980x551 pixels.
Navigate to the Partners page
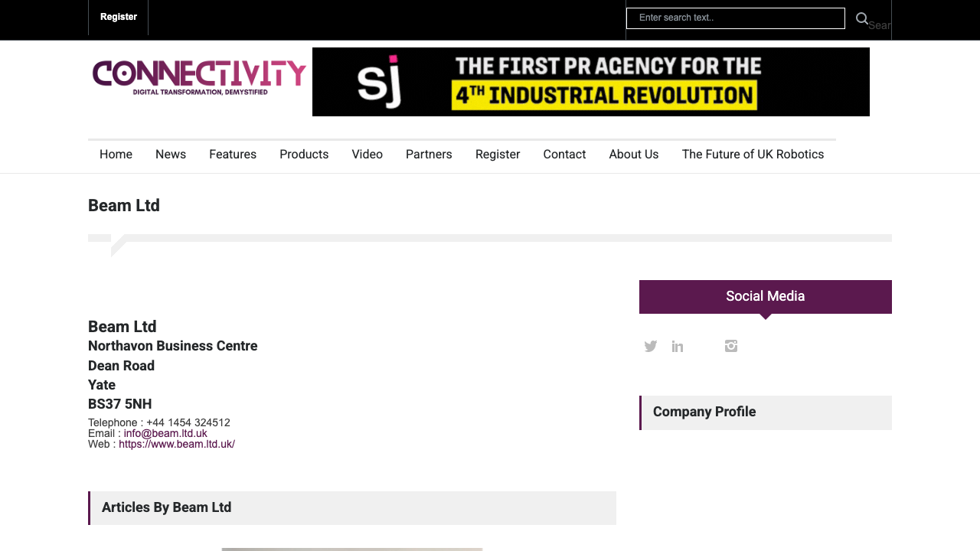coord(429,155)
